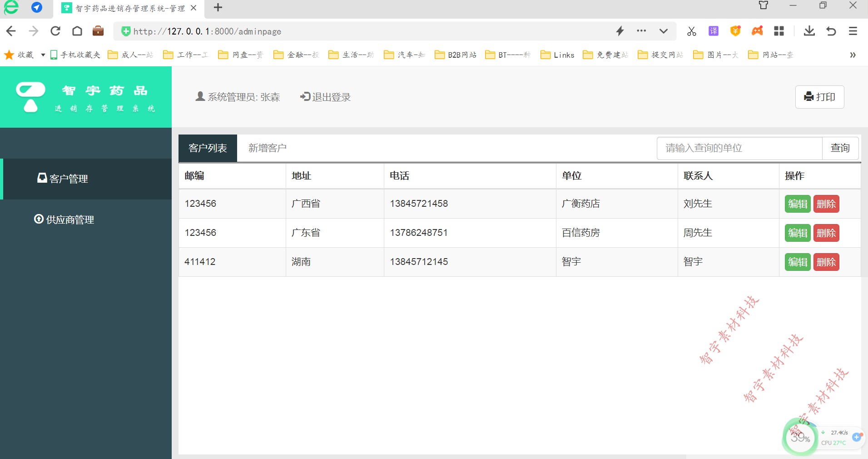
Task: Click postal code 411412
Action: point(200,262)
